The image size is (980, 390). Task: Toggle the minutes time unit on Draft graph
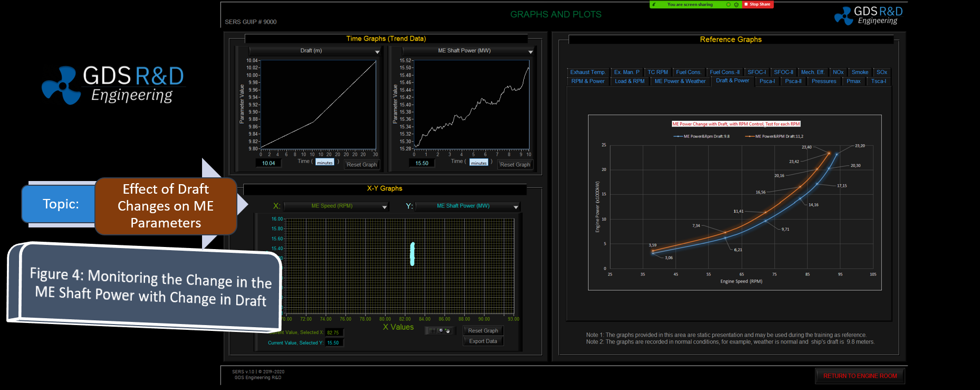325,163
